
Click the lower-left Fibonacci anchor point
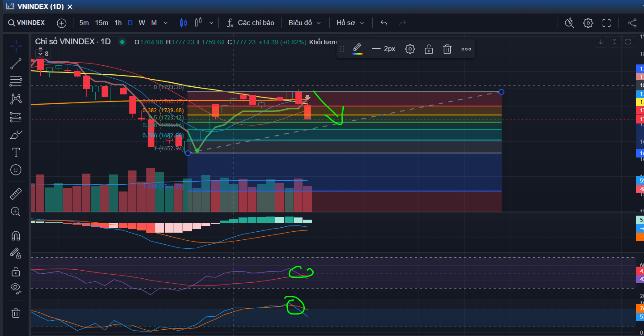tap(188, 153)
